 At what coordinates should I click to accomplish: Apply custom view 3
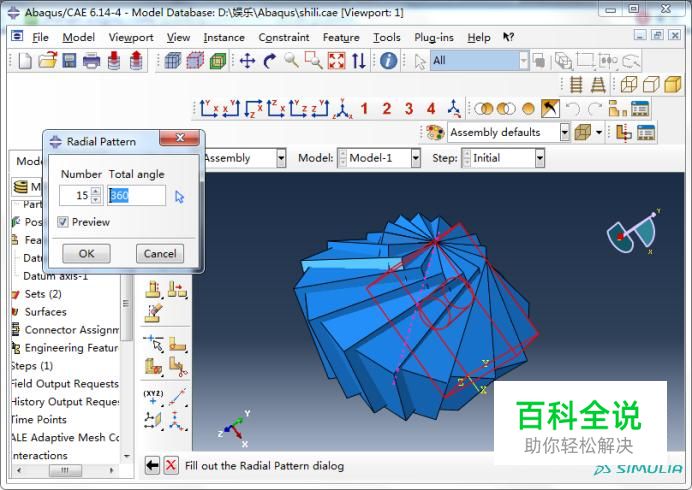coord(409,109)
